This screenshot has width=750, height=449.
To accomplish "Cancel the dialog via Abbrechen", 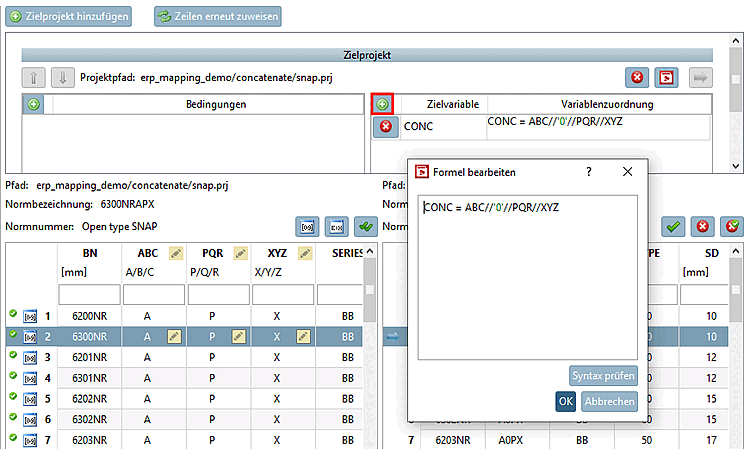I will tap(609, 401).
